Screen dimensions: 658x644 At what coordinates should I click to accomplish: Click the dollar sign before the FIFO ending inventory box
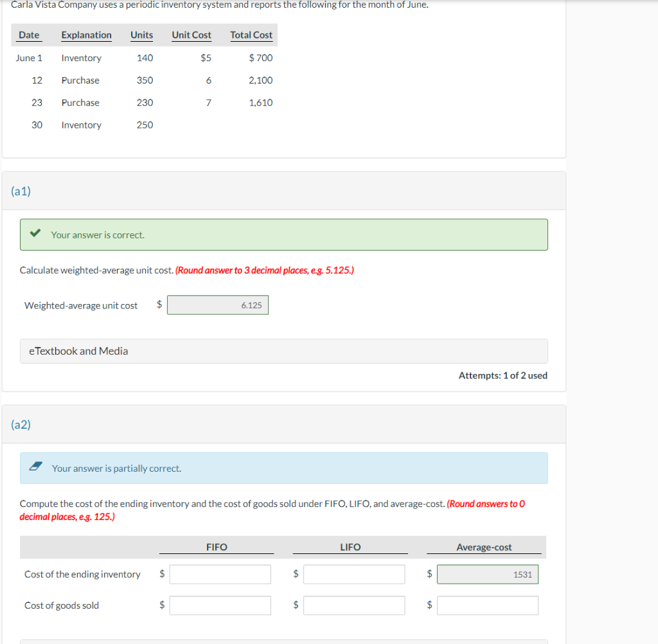[x=161, y=574]
